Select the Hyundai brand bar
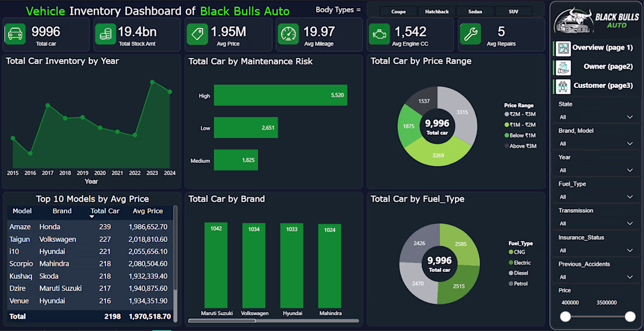644x331 pixels. (x=292, y=266)
